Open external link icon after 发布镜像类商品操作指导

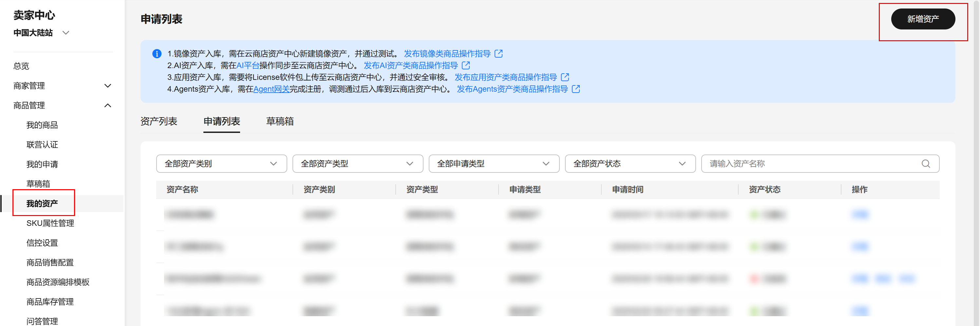point(499,54)
